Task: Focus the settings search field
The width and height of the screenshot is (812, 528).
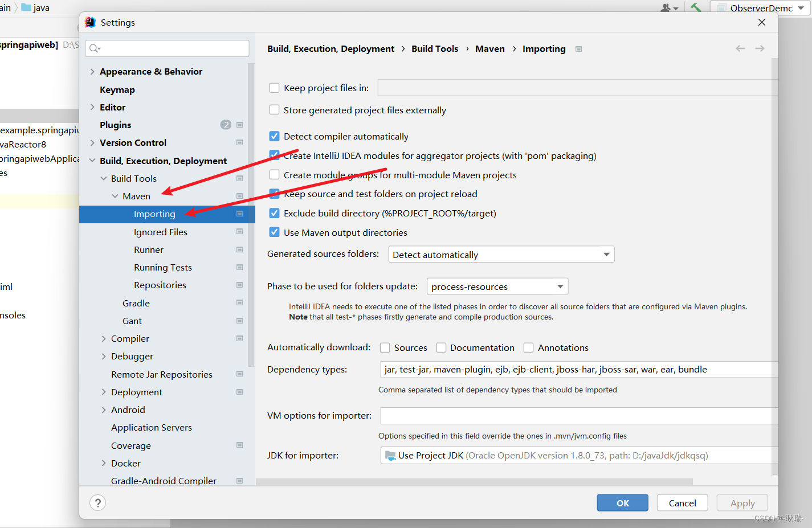Action: tap(167, 48)
